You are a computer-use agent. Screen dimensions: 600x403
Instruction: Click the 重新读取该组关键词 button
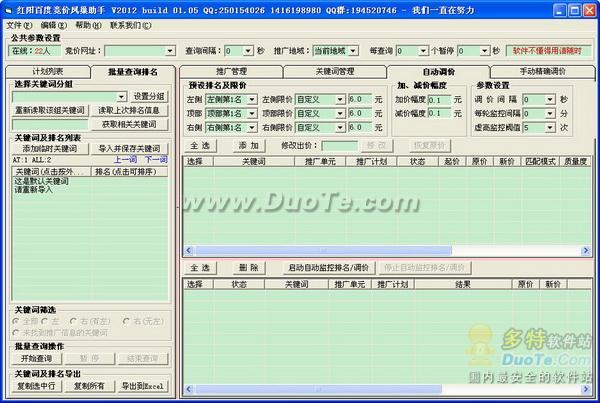click(50, 110)
